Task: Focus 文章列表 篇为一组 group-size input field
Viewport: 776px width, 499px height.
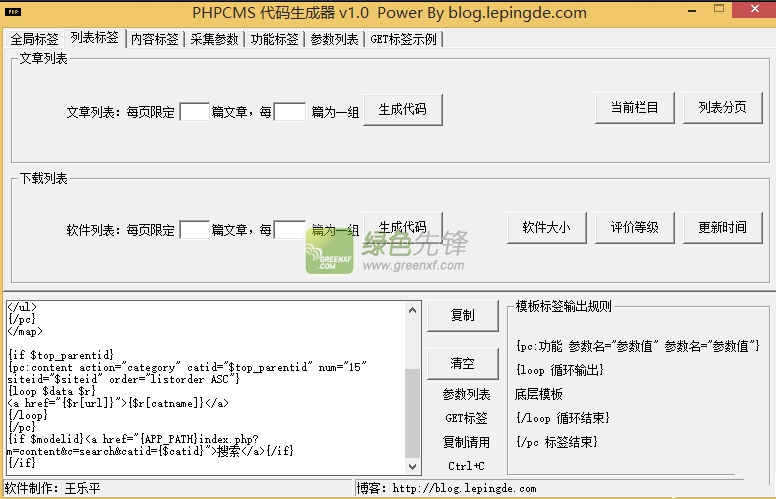Action: (x=290, y=112)
